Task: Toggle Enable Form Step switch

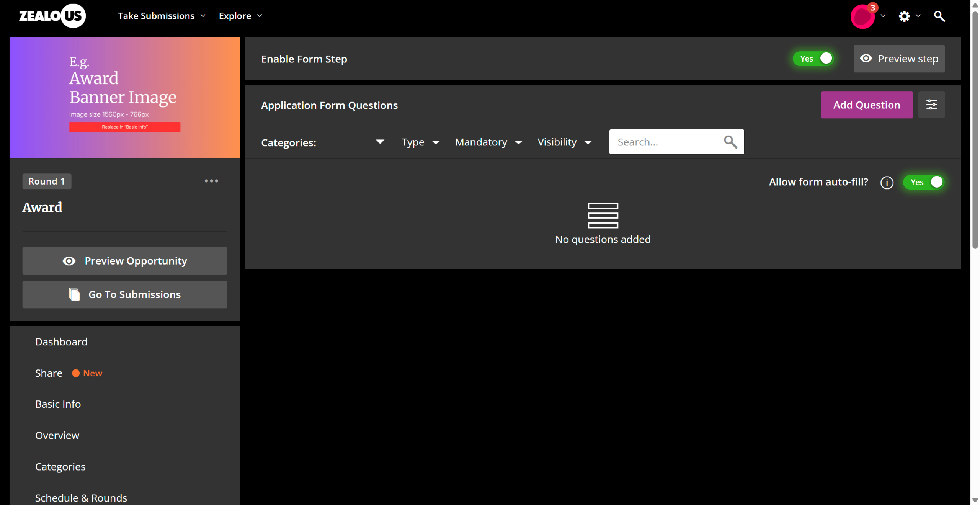Action: (x=813, y=59)
